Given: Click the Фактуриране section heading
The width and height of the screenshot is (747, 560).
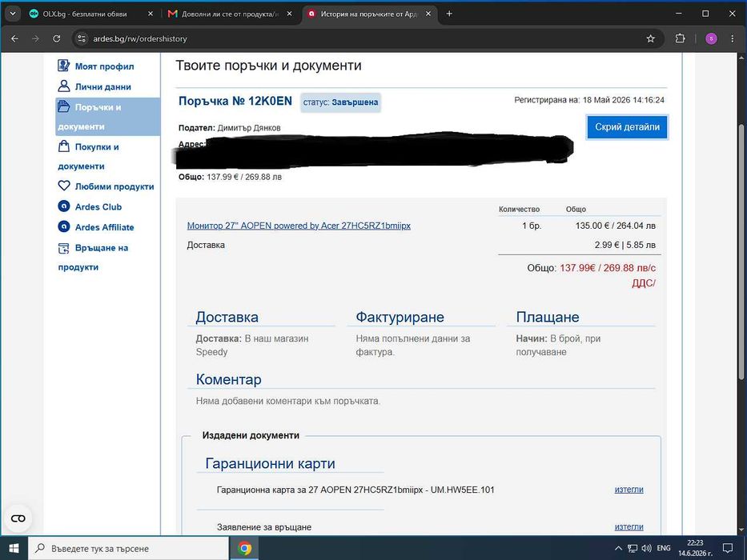Looking at the screenshot, I should (400, 317).
